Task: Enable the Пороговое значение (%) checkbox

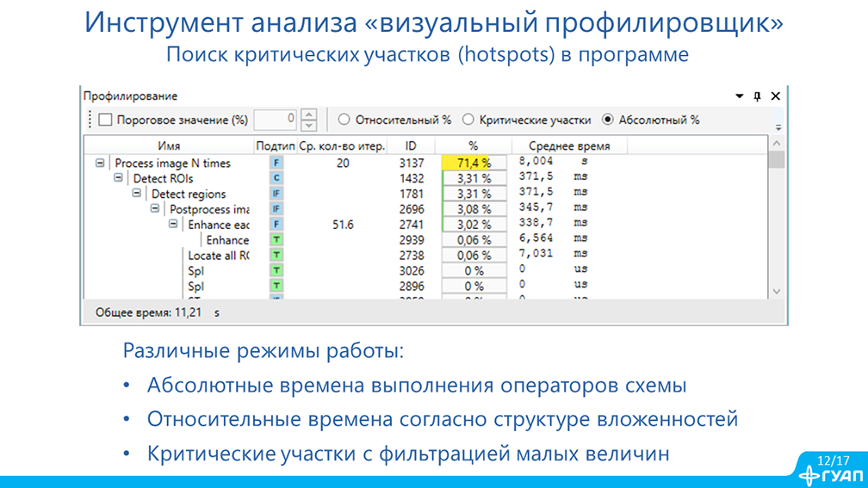Action: (x=105, y=120)
